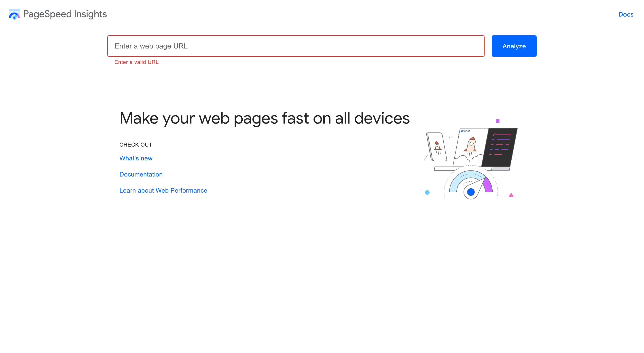Click the Analyze button
Viewport: 644px width, 353px height.
pos(514,46)
